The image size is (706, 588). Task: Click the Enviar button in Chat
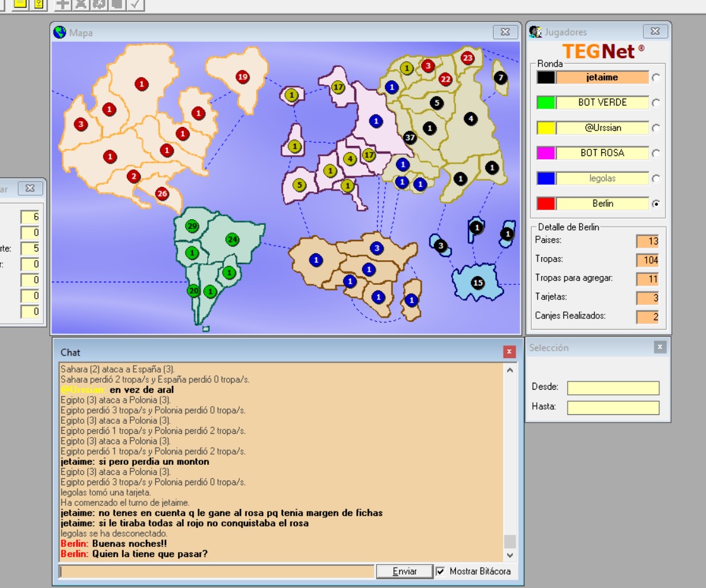pyautogui.click(x=404, y=572)
